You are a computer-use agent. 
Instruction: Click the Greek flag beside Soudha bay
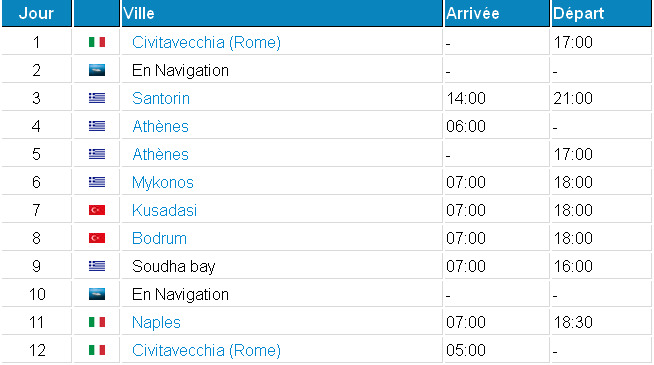click(x=97, y=266)
